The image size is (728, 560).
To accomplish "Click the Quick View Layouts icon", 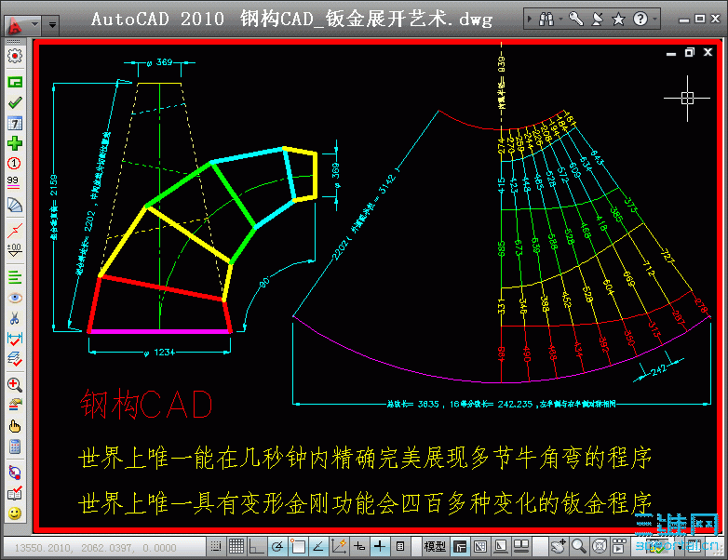I will (501, 547).
